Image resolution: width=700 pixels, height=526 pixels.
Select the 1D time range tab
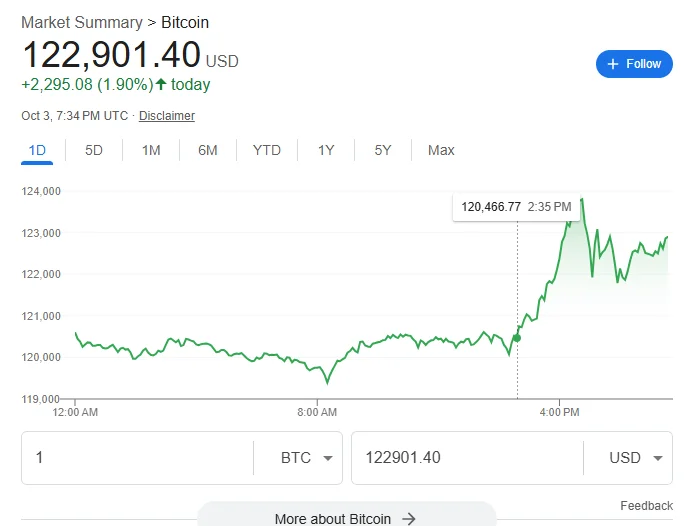[37, 150]
